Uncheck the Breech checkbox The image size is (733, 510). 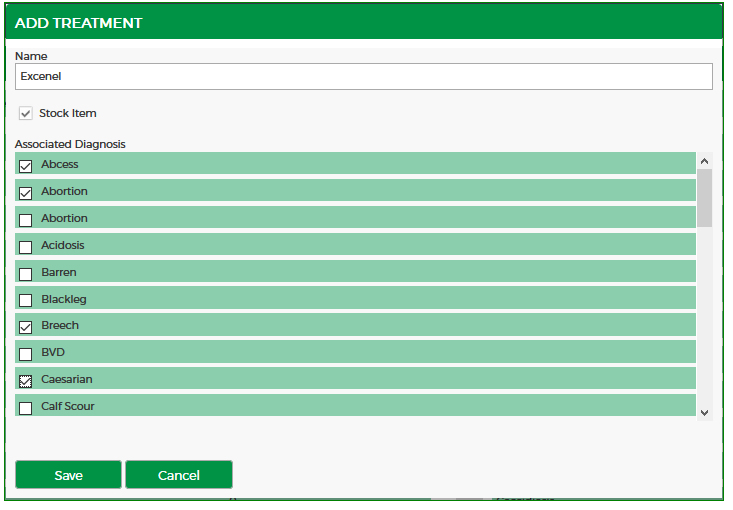pos(26,328)
